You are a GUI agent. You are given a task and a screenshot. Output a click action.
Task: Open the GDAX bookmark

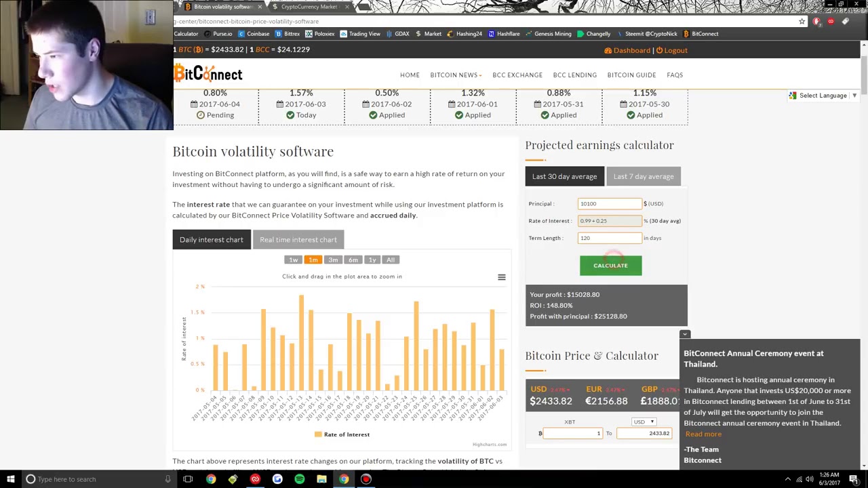[397, 34]
